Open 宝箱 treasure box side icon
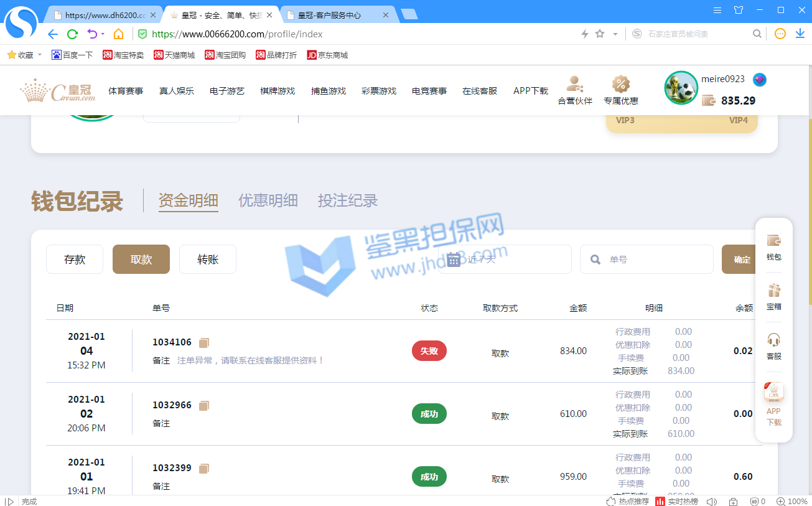Screen dimensions: 812x506 coord(773,296)
